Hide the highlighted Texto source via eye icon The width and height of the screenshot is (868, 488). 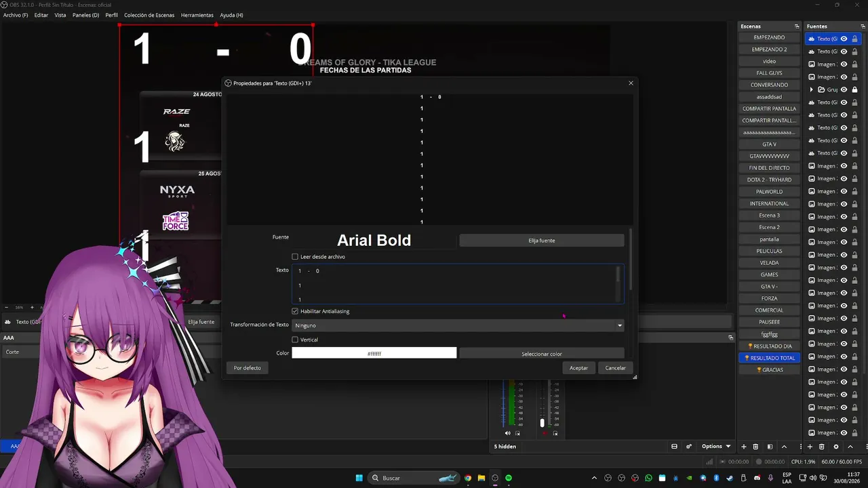point(844,39)
